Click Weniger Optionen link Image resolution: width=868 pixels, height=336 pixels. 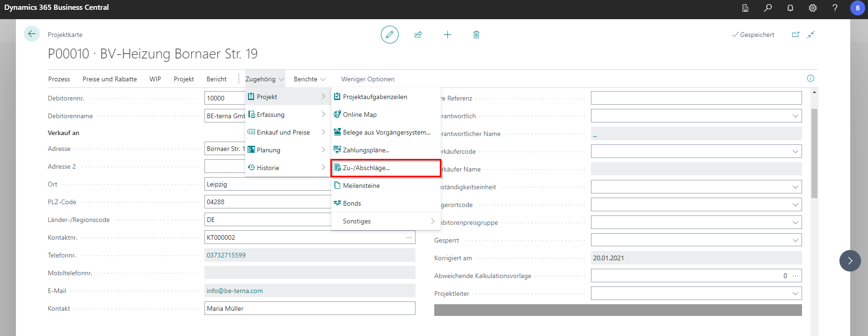367,79
